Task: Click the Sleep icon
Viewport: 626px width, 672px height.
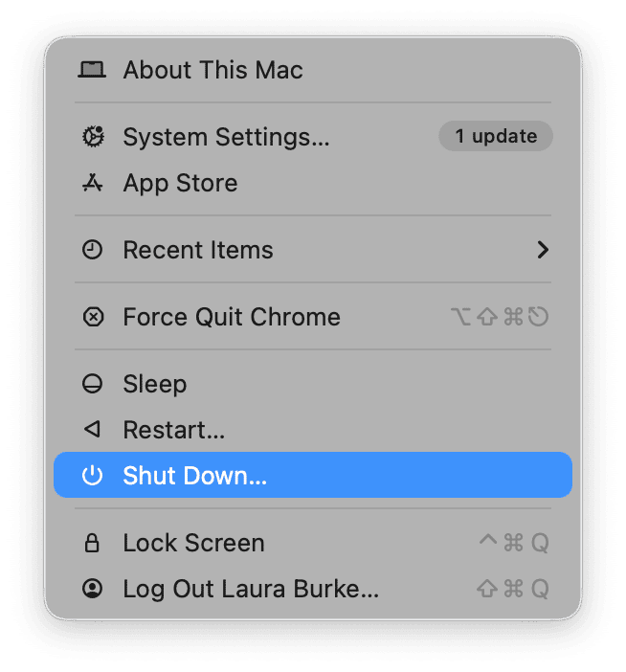Action: click(92, 385)
